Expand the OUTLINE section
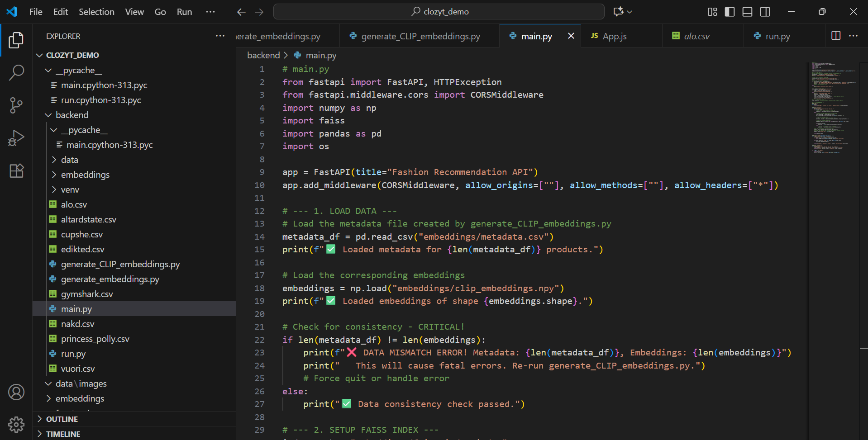Image resolution: width=868 pixels, height=440 pixels. 62,419
